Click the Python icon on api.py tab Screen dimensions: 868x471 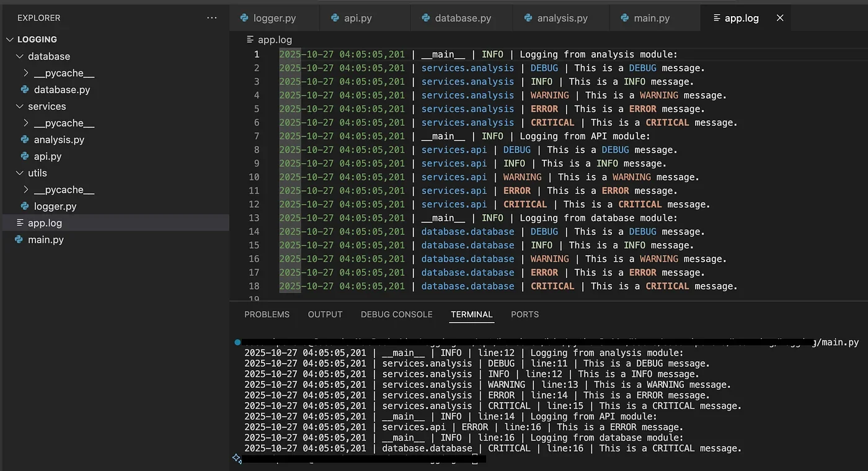[x=335, y=18]
